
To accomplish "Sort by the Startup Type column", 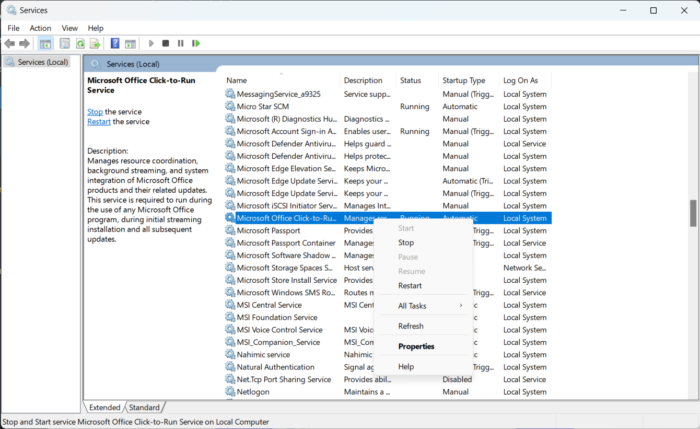I will tap(464, 80).
